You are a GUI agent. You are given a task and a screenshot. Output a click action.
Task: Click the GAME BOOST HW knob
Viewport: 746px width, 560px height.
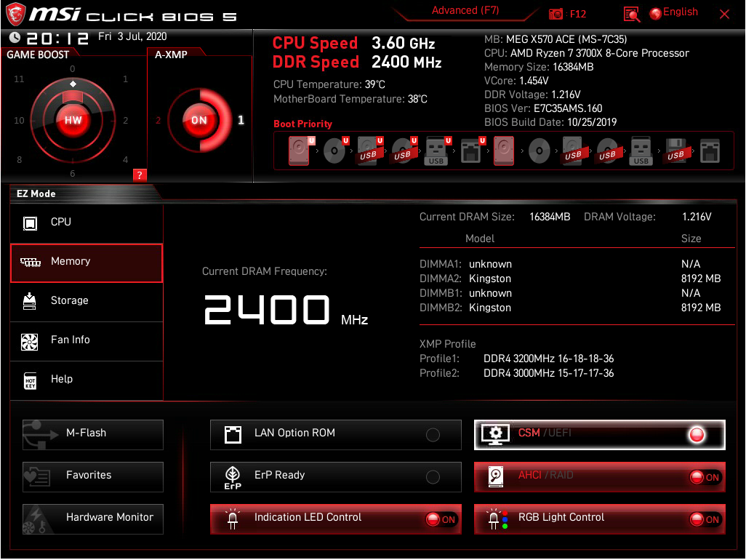tap(73, 120)
